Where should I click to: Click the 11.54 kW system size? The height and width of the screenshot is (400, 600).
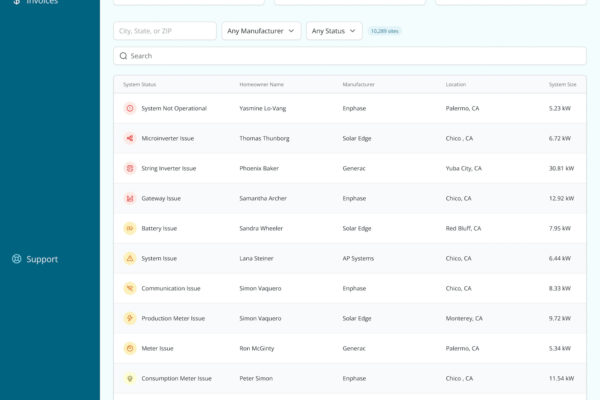pyautogui.click(x=561, y=378)
